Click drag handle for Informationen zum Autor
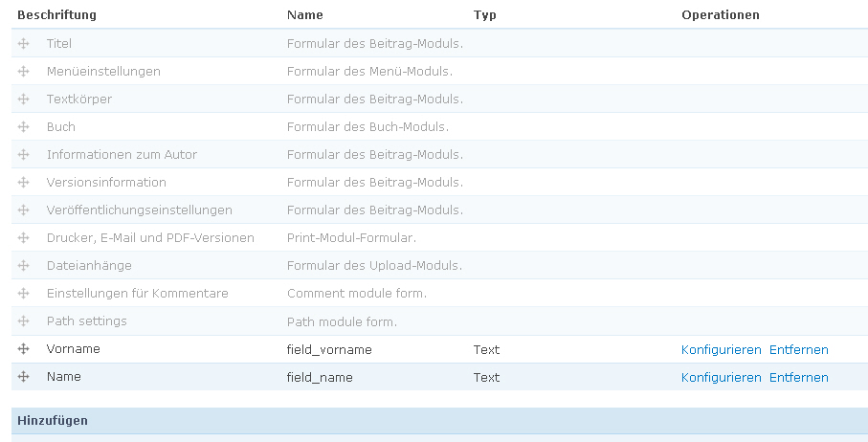Image resolution: width=868 pixels, height=442 pixels. [x=24, y=155]
